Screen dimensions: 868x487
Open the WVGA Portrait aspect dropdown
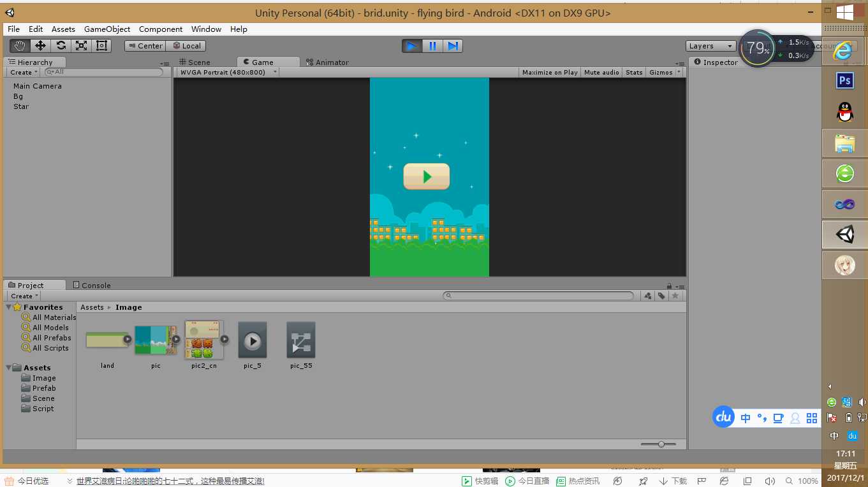[228, 72]
